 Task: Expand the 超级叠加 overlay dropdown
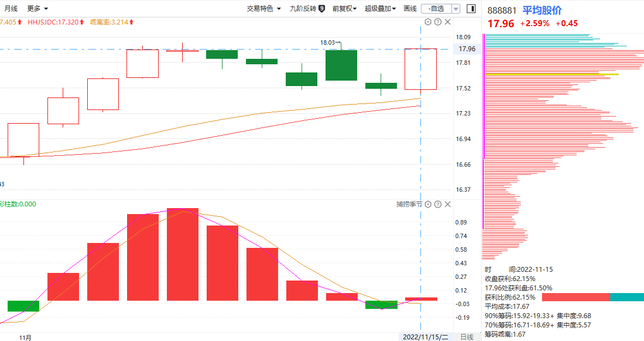(380, 9)
